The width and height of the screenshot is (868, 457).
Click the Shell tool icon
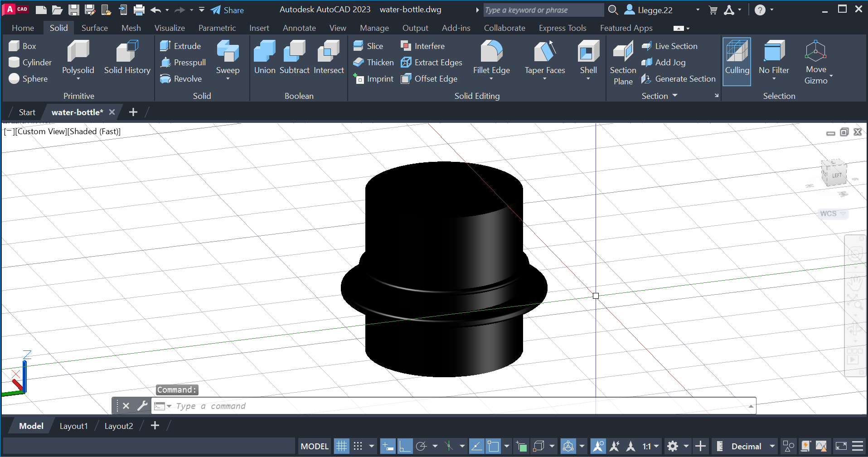(588, 51)
